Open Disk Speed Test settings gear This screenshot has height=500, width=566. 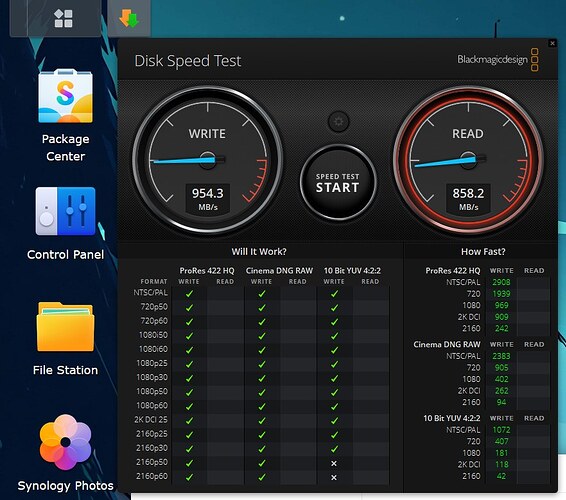pos(338,121)
